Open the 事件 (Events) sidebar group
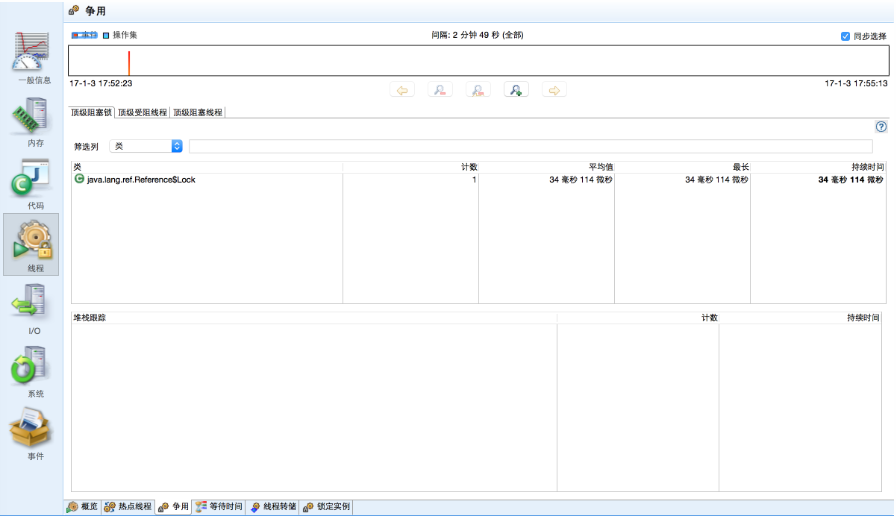The width and height of the screenshot is (896, 517). [x=31, y=434]
